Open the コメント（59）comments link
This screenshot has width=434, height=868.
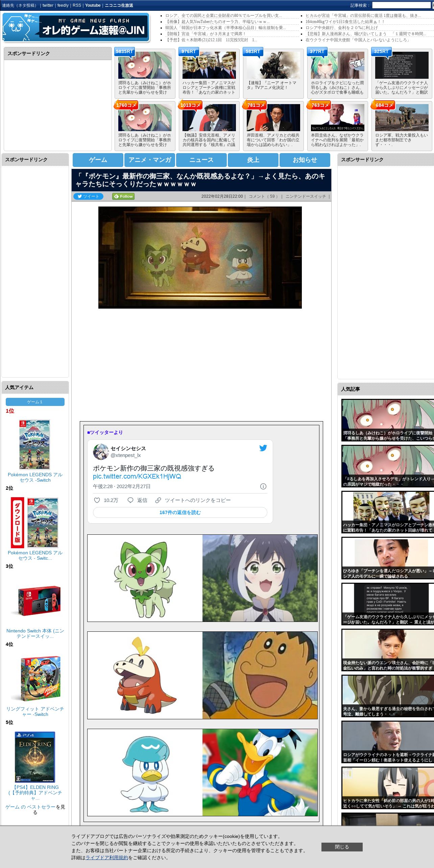[264, 196]
